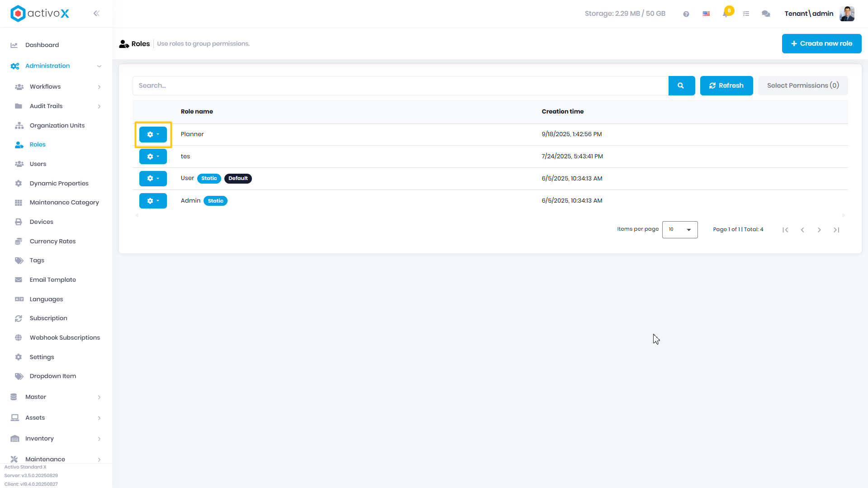Open Maintenance Category page
The width and height of the screenshot is (868, 488).
coord(64,203)
